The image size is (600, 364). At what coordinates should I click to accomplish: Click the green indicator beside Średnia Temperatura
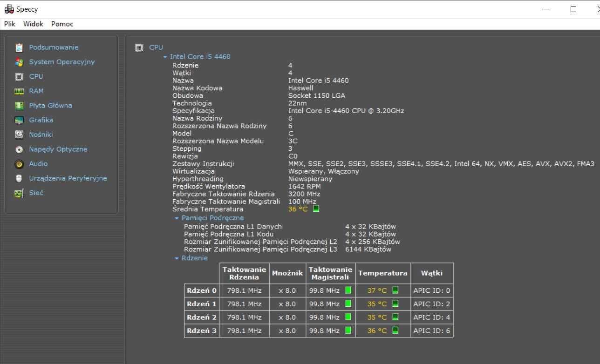(316, 209)
